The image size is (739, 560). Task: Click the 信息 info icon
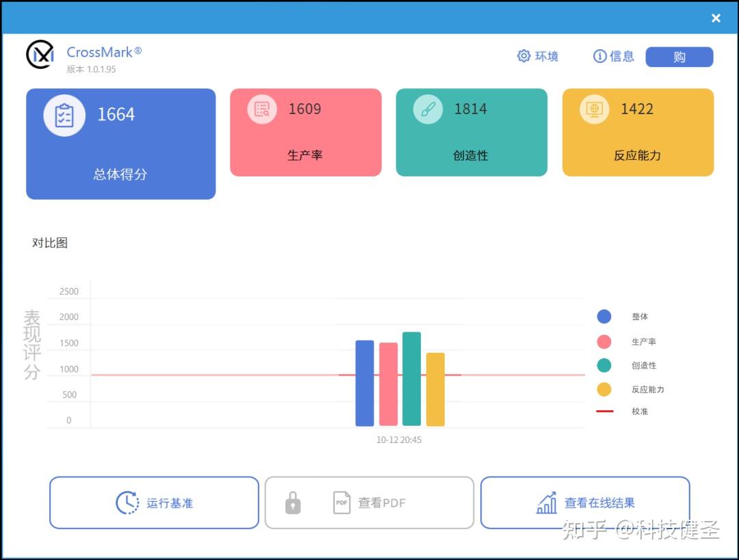pos(600,56)
